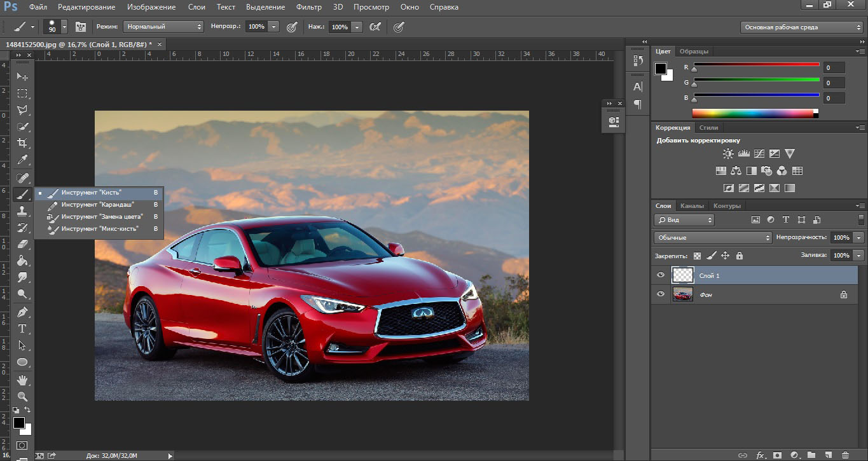Select the Dodge tool

click(22, 294)
